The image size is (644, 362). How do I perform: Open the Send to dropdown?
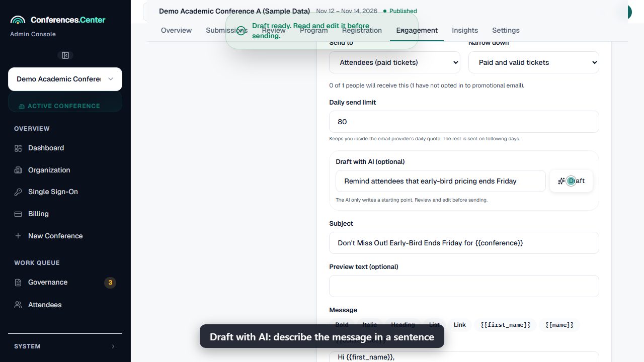[394, 62]
